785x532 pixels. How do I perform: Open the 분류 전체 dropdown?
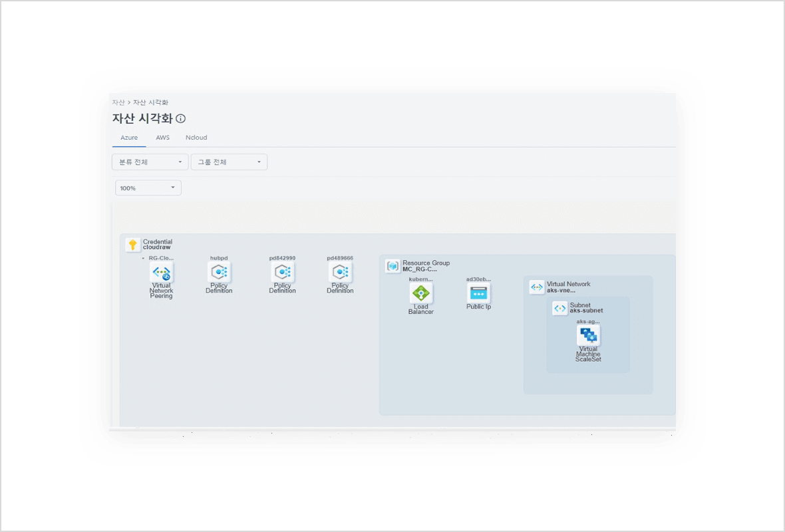coord(150,162)
